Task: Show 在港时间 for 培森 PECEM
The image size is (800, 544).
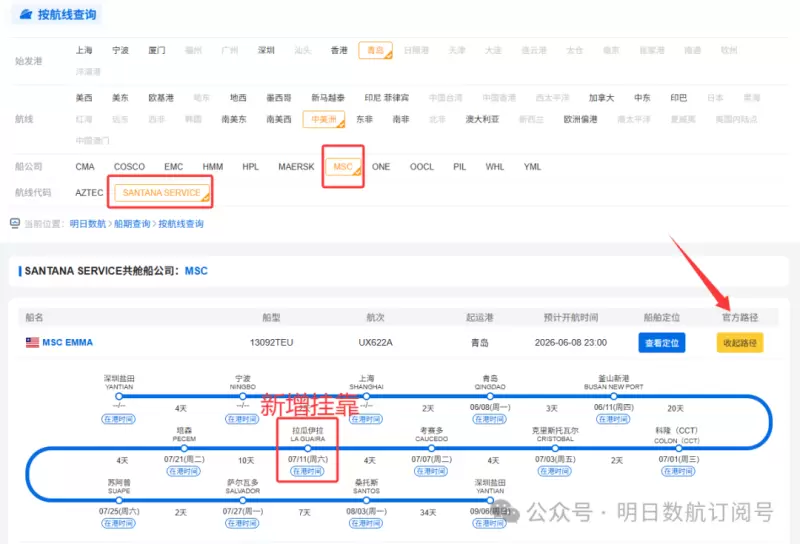Action: 184,471
